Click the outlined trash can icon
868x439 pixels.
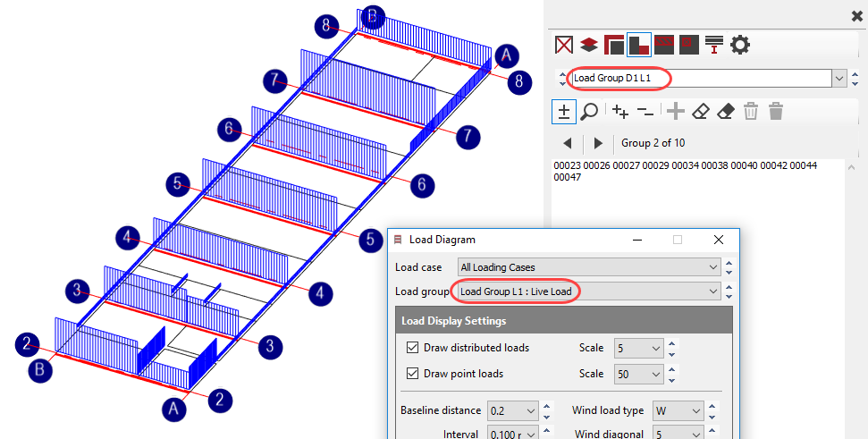(x=751, y=111)
